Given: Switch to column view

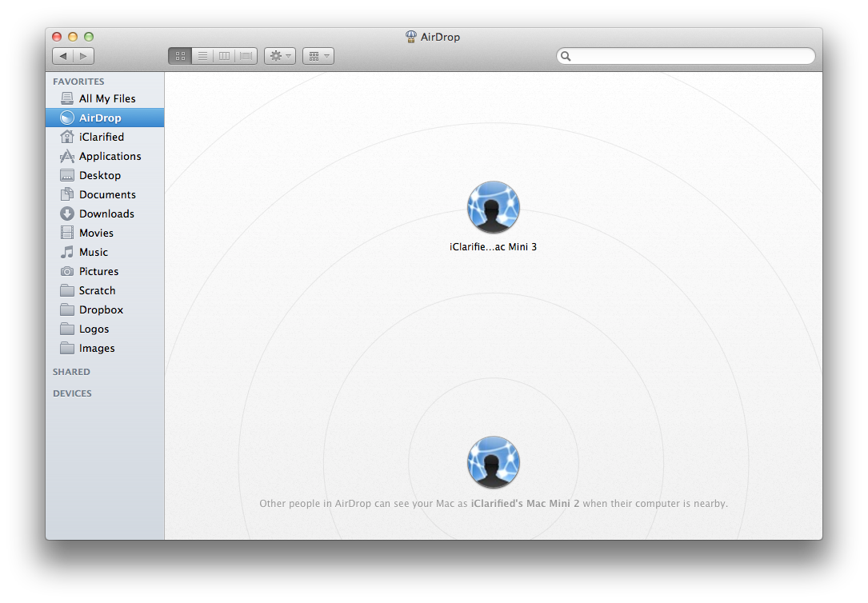Looking at the screenshot, I should point(224,56).
